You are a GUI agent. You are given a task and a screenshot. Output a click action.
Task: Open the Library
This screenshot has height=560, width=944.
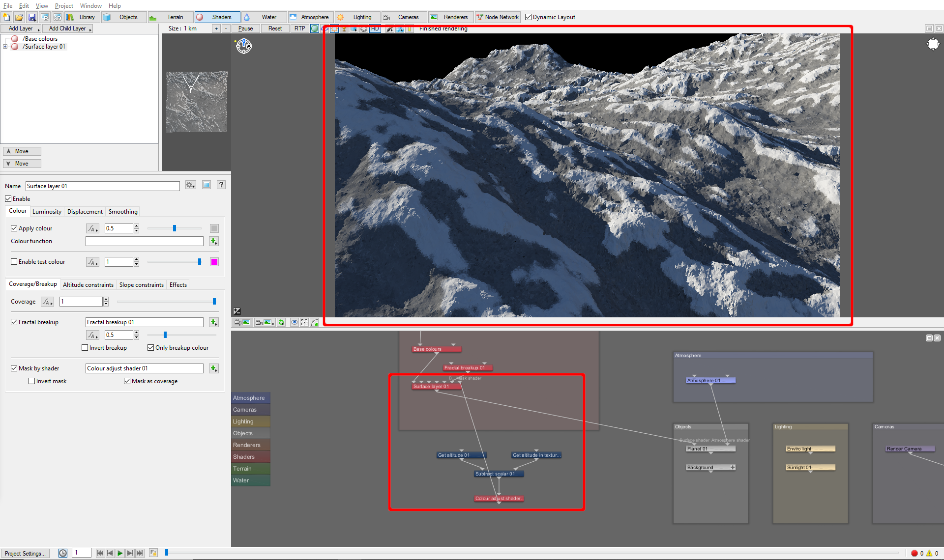point(82,17)
